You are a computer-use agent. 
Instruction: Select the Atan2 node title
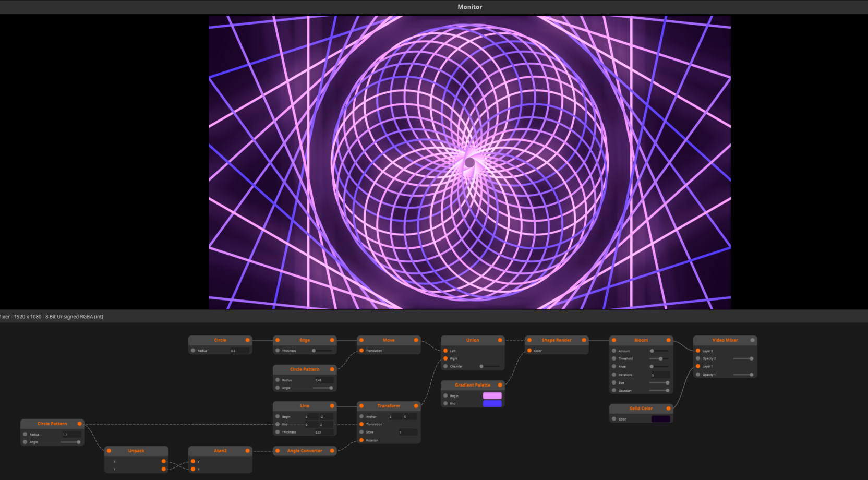[220, 451]
